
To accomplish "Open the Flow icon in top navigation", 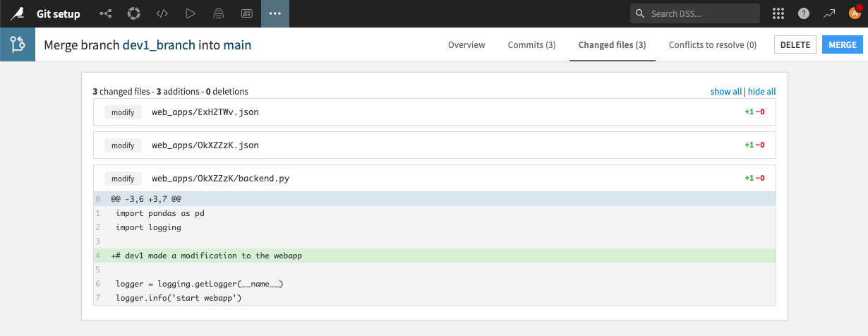I will click(106, 13).
